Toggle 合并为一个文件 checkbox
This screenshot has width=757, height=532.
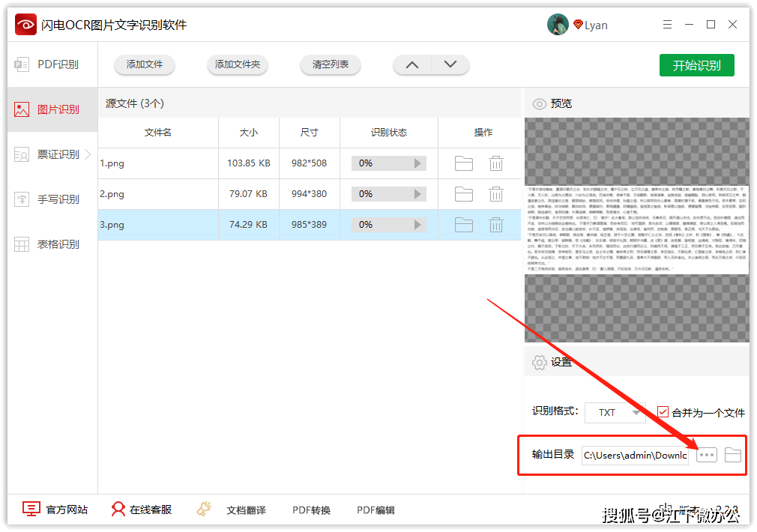(x=663, y=412)
